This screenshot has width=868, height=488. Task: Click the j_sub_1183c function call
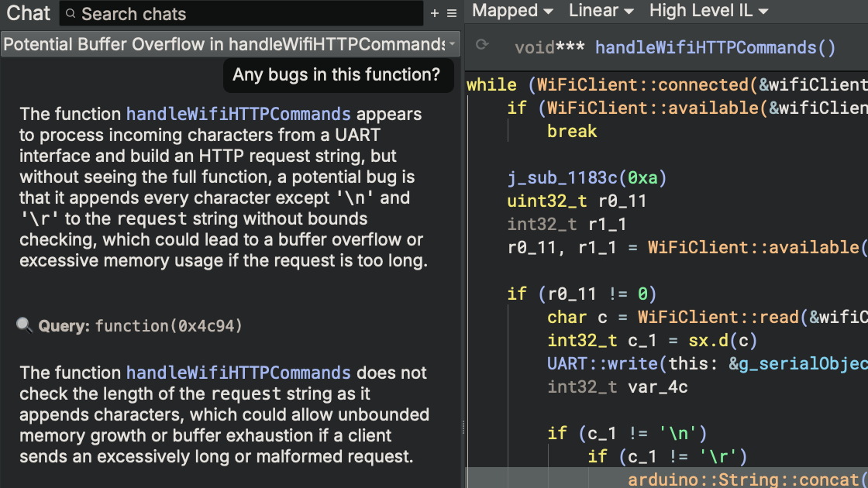[x=563, y=178]
